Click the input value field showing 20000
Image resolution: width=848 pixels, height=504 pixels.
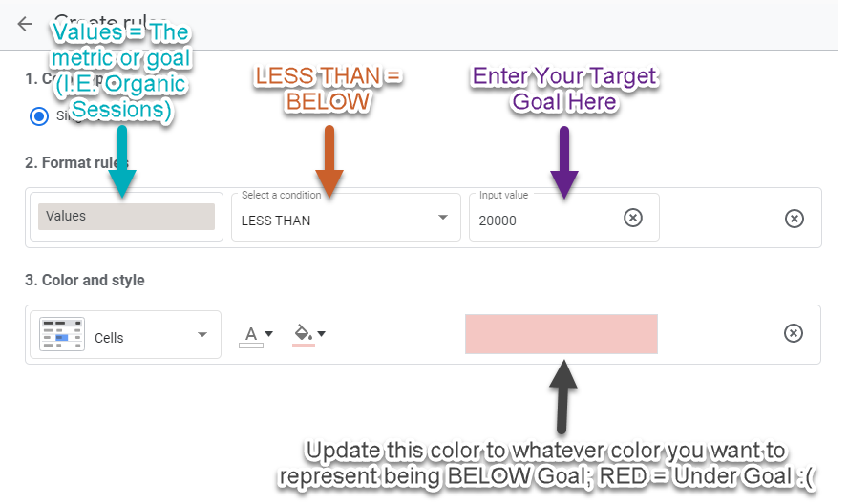544,220
